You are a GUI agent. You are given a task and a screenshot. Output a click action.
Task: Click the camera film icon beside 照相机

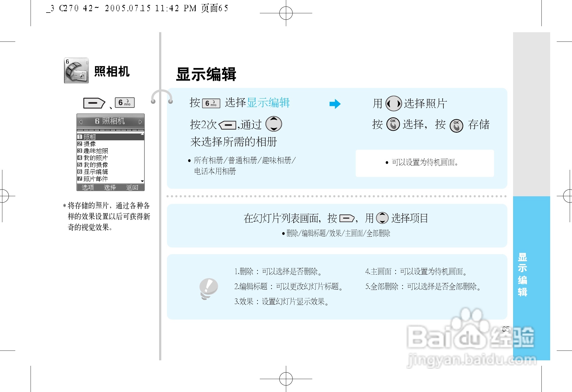pos(76,71)
